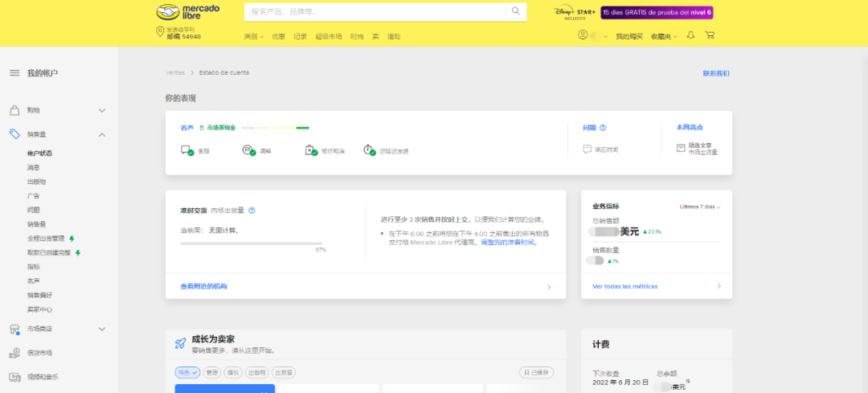Toggle the 特色 filter chip
The image size is (868, 393).
coord(187,373)
